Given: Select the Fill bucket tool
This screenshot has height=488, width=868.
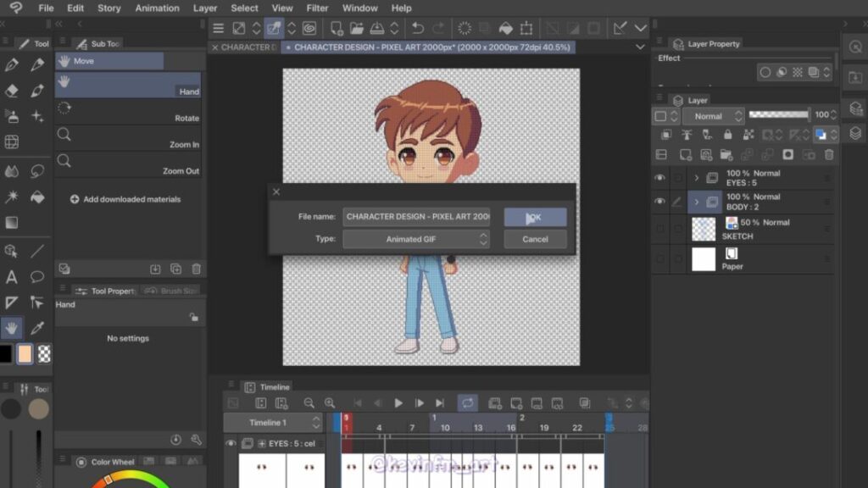Looking at the screenshot, I should (37, 197).
